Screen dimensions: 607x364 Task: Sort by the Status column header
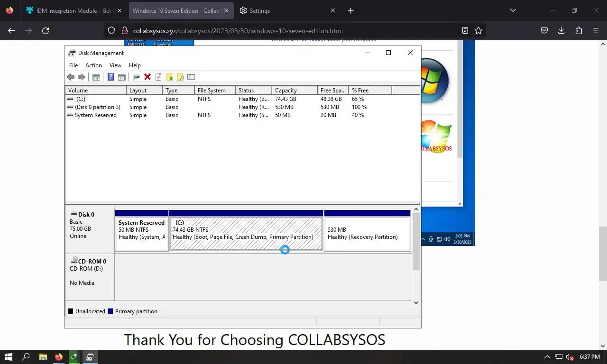tap(254, 90)
